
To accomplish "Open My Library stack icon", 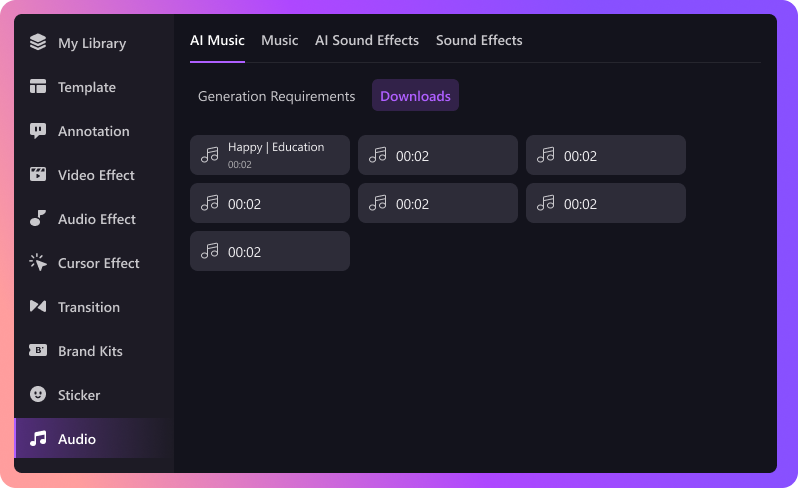I will [x=38, y=42].
